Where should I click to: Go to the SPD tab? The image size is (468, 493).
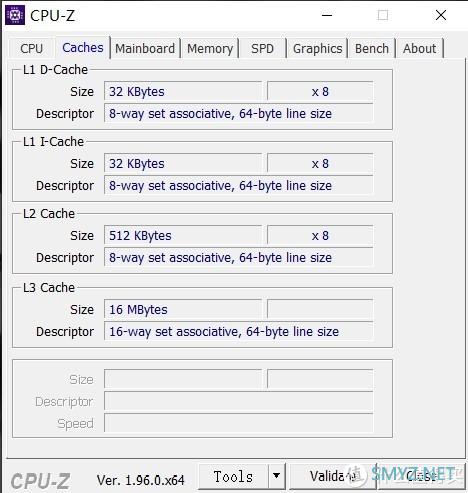pyautogui.click(x=262, y=49)
